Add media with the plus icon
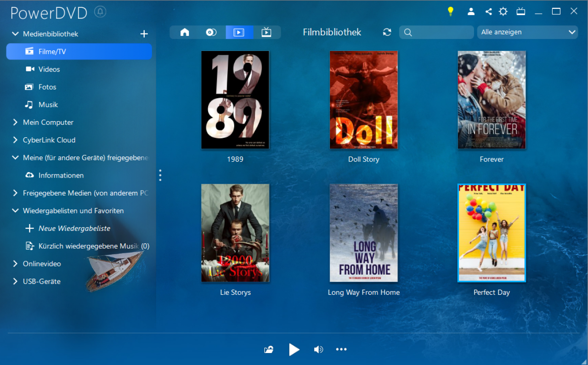Viewport: 588px width, 365px height. [144, 34]
